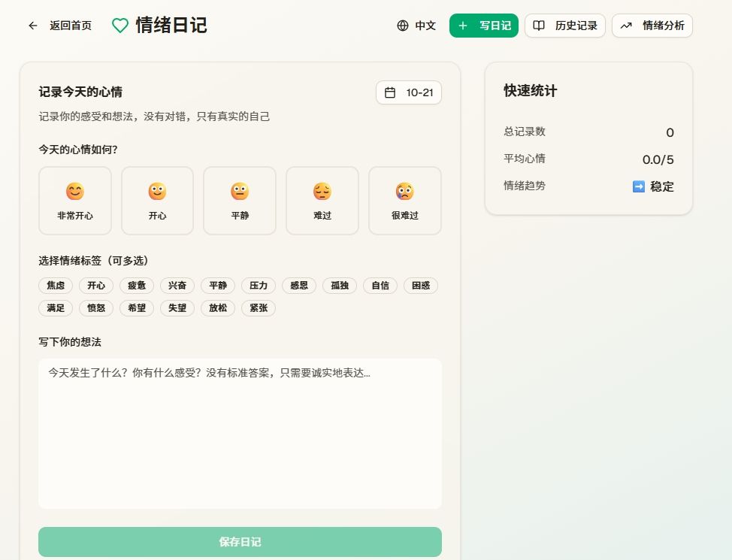The image size is (732, 560).
Task: Click the heart icon beside 情绪日记 title
Action: click(119, 25)
